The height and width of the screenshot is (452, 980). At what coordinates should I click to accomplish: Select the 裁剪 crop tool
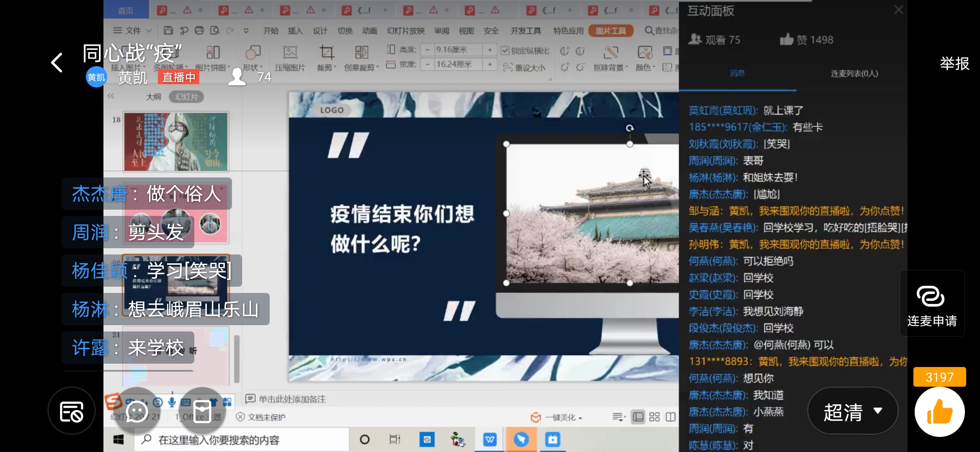point(326,58)
